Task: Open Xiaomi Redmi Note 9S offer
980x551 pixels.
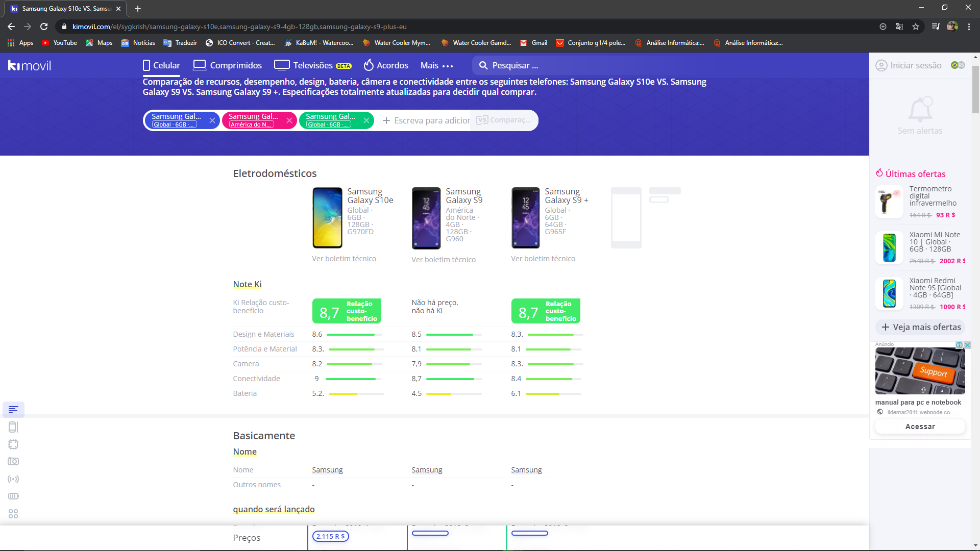Action: click(x=920, y=294)
